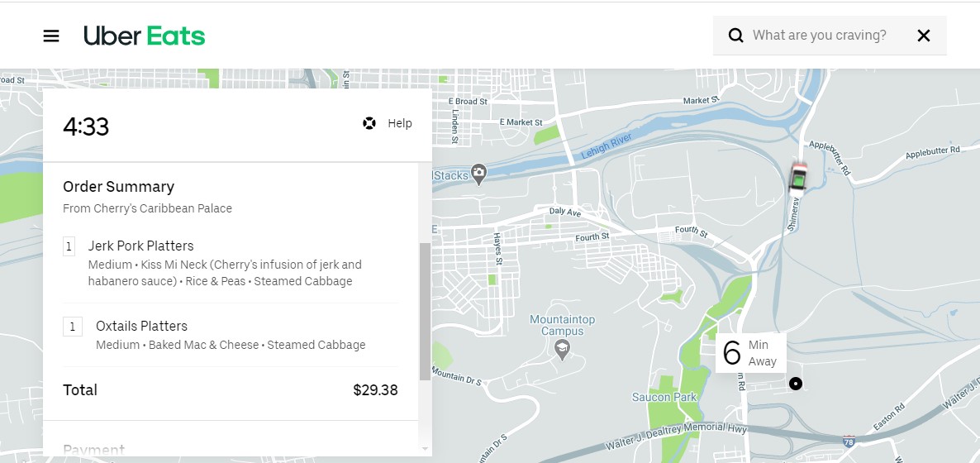
Task: Click the search magnifier icon
Action: tap(735, 36)
